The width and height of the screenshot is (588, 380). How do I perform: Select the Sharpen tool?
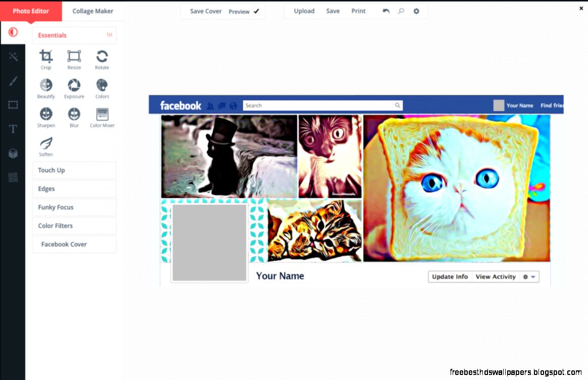(46, 117)
